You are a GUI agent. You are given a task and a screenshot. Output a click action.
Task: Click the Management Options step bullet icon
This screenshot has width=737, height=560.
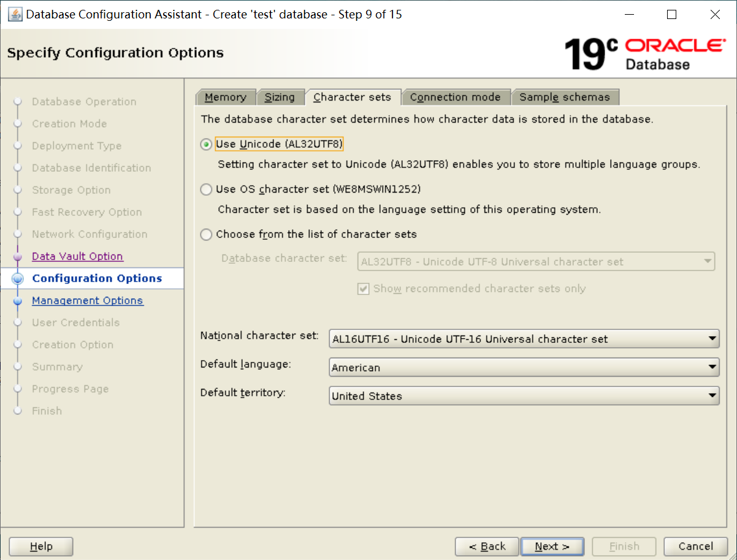coord(18,301)
